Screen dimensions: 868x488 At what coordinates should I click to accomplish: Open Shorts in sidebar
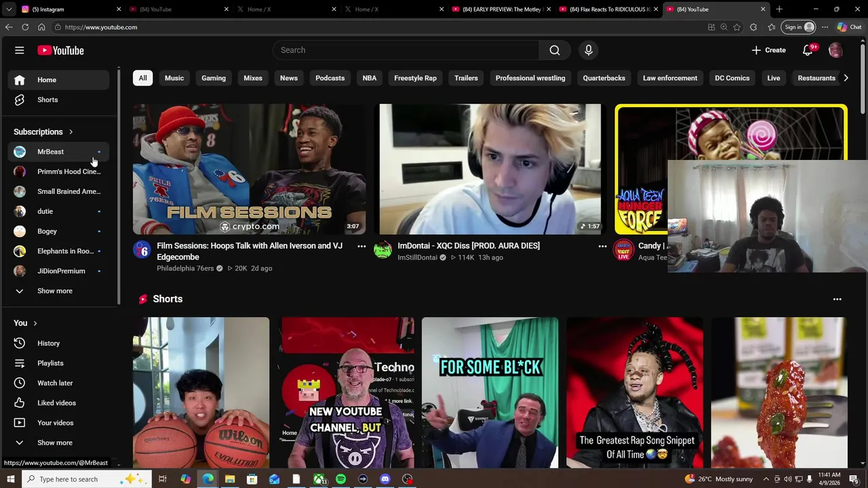click(58, 100)
